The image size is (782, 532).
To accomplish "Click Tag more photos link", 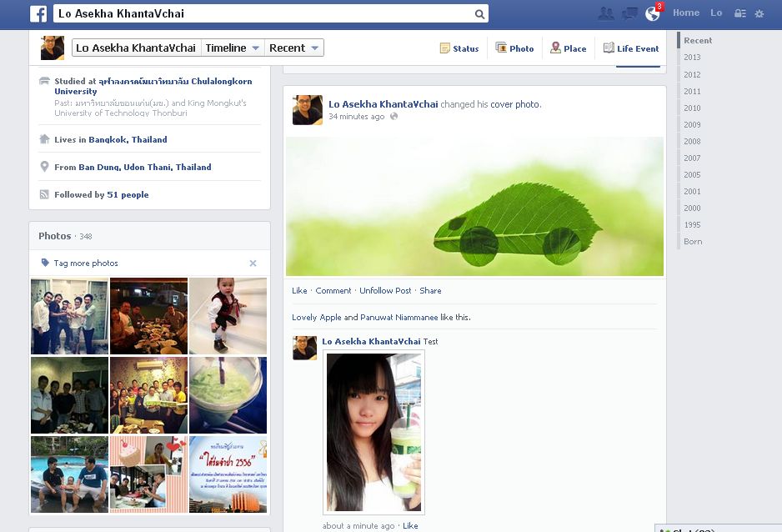I will (x=86, y=263).
